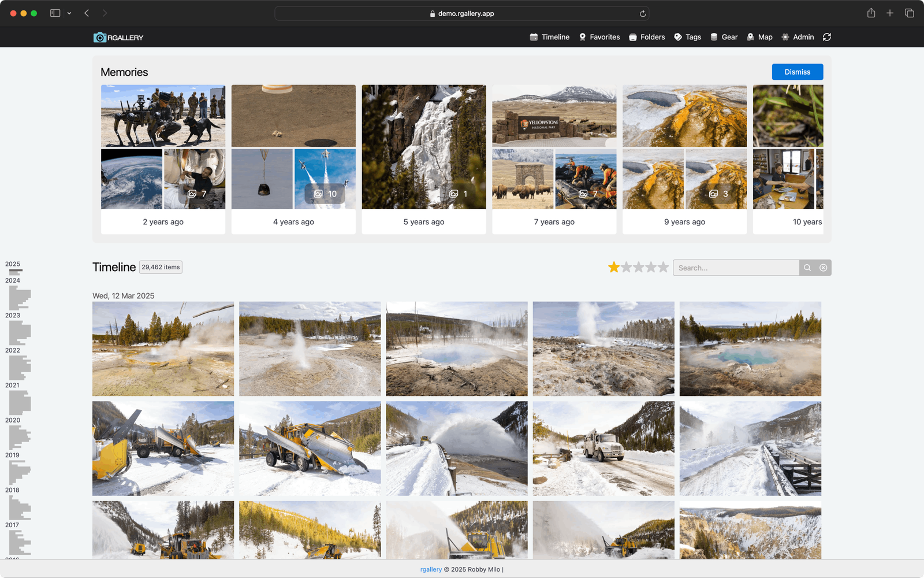
Task: Open the 5 years ago waterfall memory
Action: tap(423, 147)
